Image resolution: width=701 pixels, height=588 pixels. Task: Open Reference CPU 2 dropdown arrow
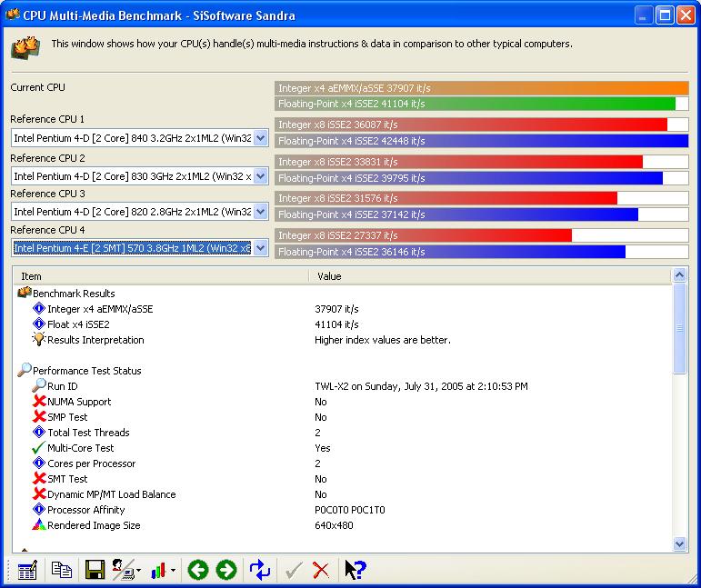pos(261,176)
